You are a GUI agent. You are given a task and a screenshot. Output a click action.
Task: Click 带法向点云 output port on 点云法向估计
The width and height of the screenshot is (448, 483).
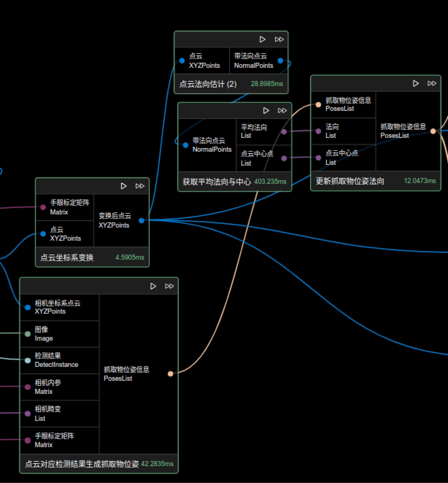pos(280,61)
